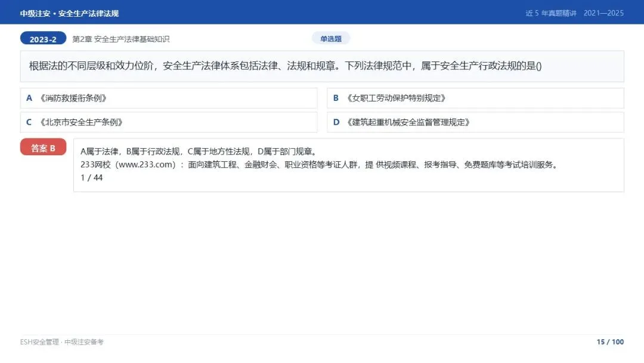Click the year range 2021—2025
This screenshot has width=644, height=363.
pos(603,13)
